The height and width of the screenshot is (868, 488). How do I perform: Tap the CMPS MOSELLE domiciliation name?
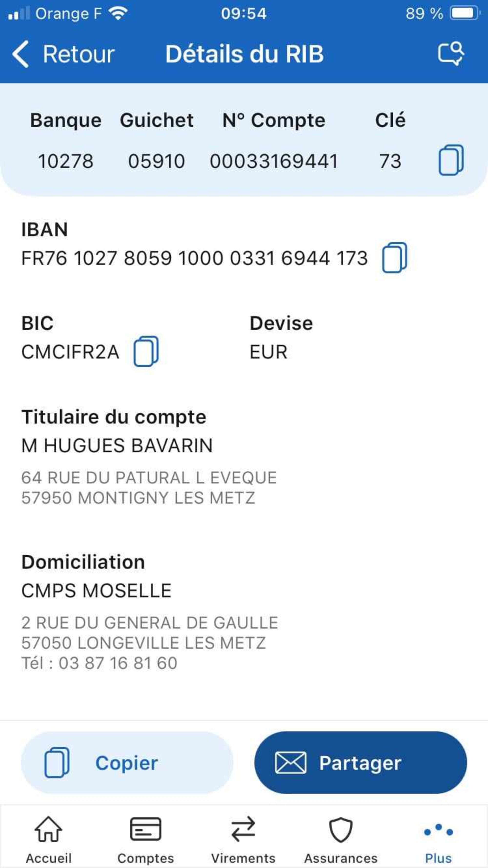click(x=96, y=591)
